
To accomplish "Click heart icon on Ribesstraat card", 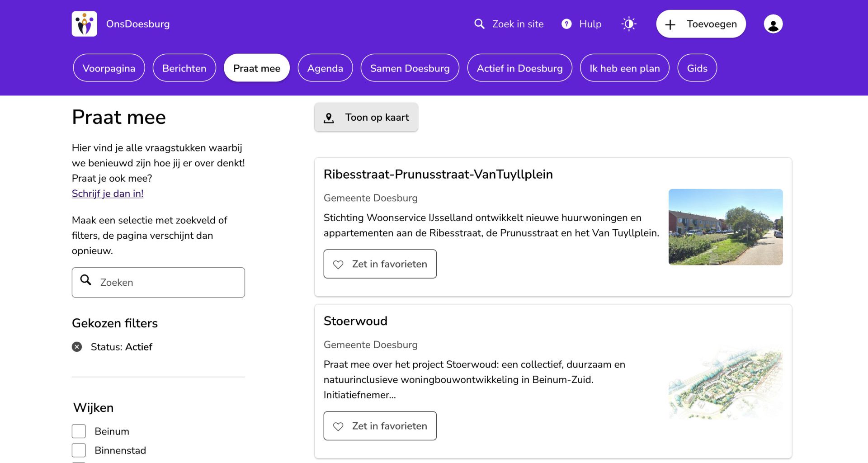I will coord(338,265).
